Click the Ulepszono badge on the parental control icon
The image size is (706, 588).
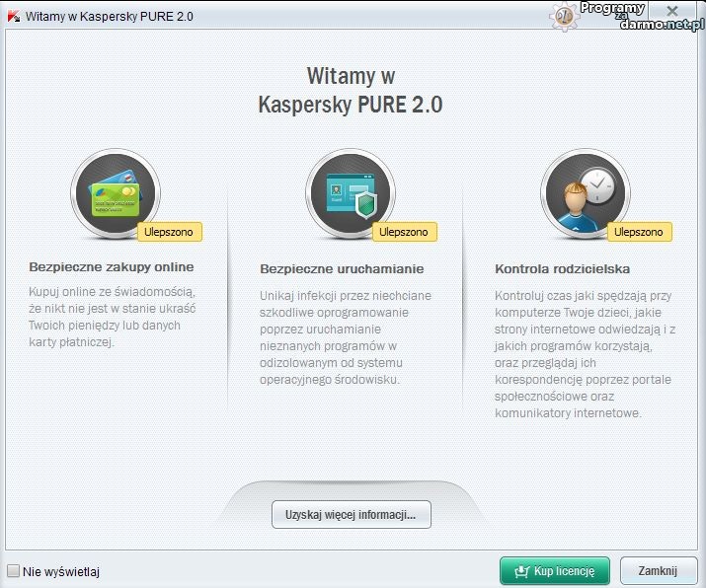640,232
